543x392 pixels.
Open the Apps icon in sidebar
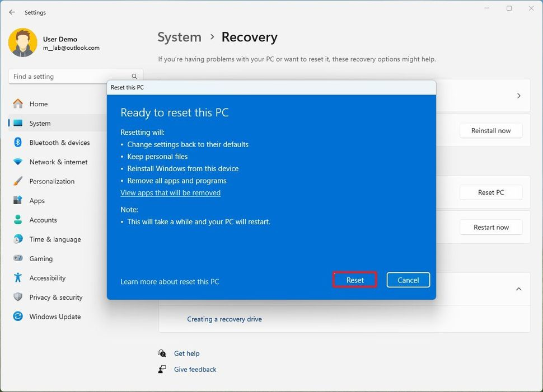coord(18,201)
